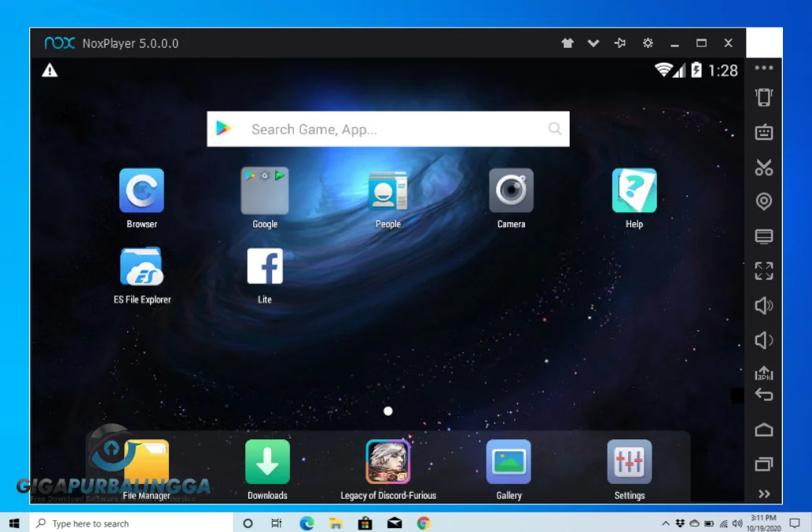The height and width of the screenshot is (532, 812).
Task: Open File Manager in the dock
Action: 146,461
